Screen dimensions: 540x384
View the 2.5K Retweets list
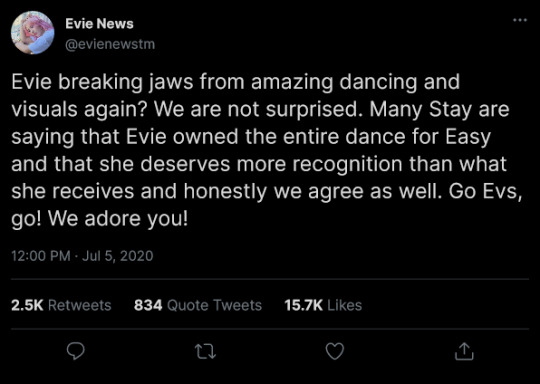[x=61, y=305]
